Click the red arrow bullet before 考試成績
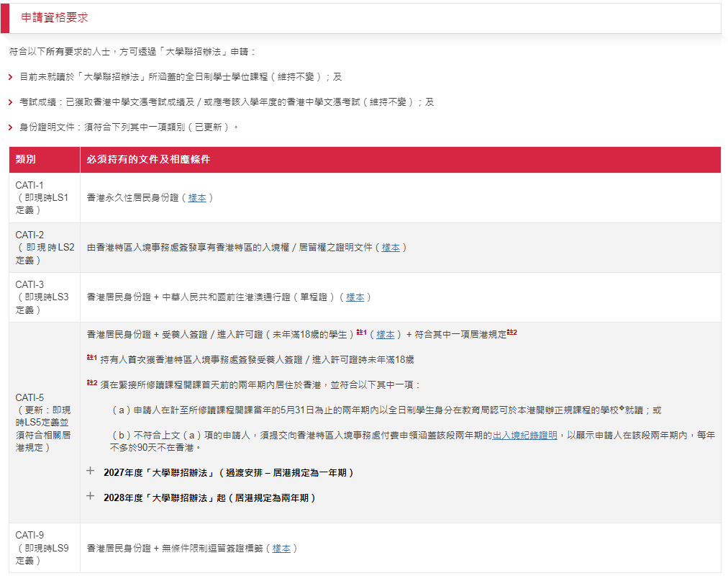 [x=10, y=102]
